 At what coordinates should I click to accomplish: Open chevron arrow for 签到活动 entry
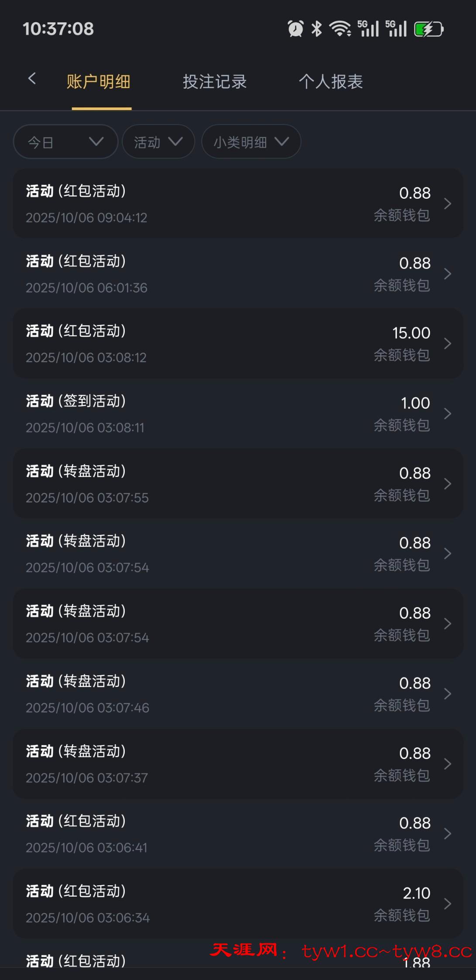[x=447, y=414]
